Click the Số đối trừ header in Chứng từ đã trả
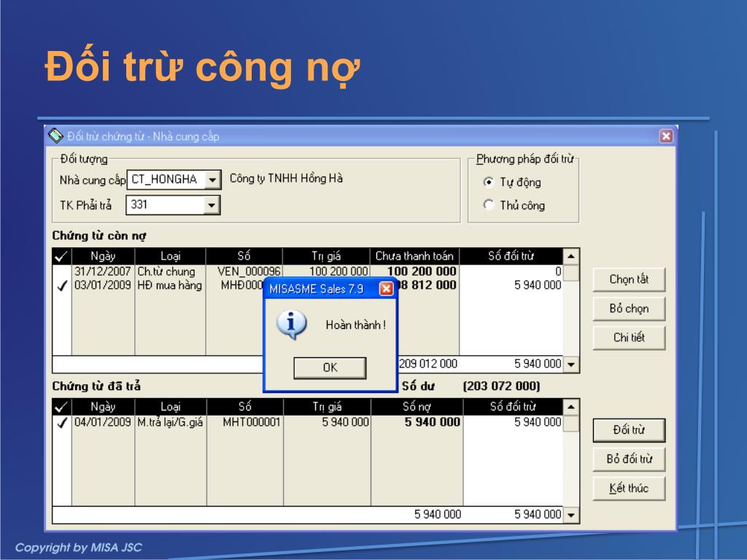 [513, 407]
